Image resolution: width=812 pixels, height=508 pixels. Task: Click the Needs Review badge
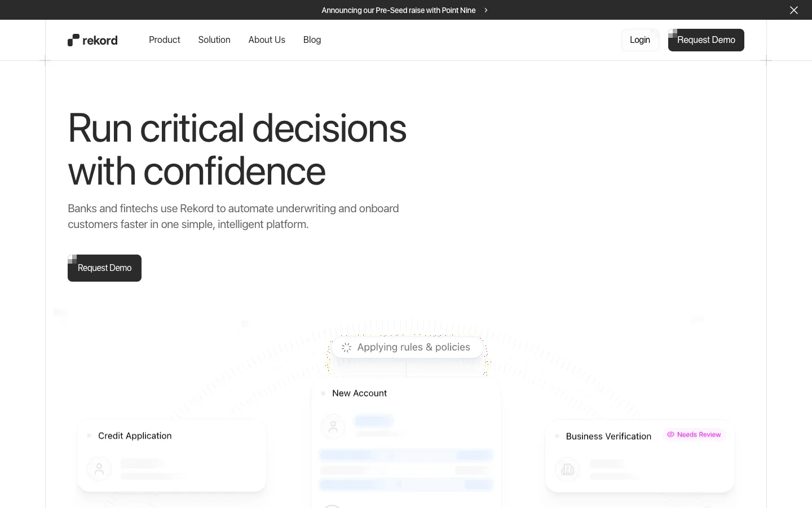[694, 435]
